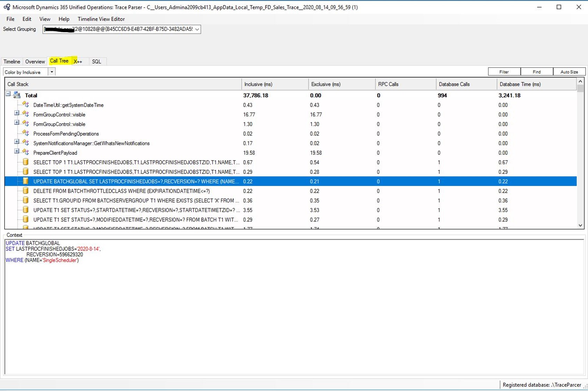Sort by the Call Stack column header

[123, 84]
